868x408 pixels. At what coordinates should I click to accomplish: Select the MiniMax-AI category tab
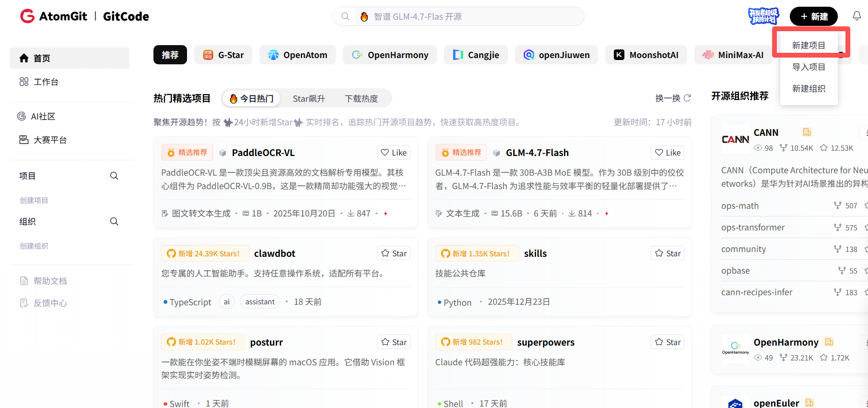click(x=733, y=55)
